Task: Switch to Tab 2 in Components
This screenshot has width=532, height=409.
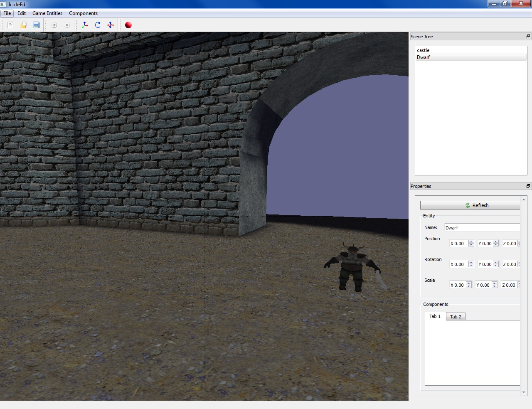Action: click(x=456, y=316)
